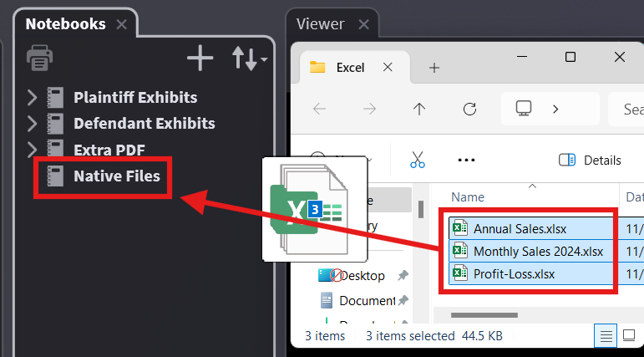
Task: Select the Native Files notebook
Action: 116,176
